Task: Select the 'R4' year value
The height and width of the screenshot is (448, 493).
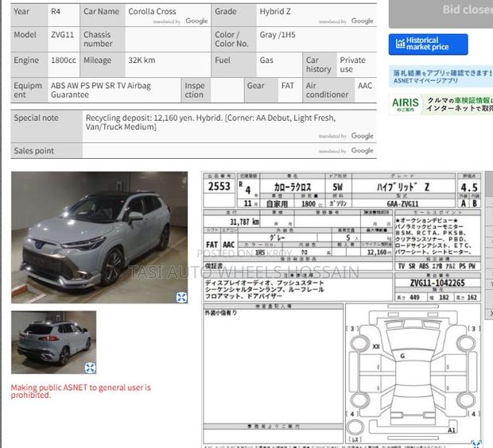Action: (56, 12)
